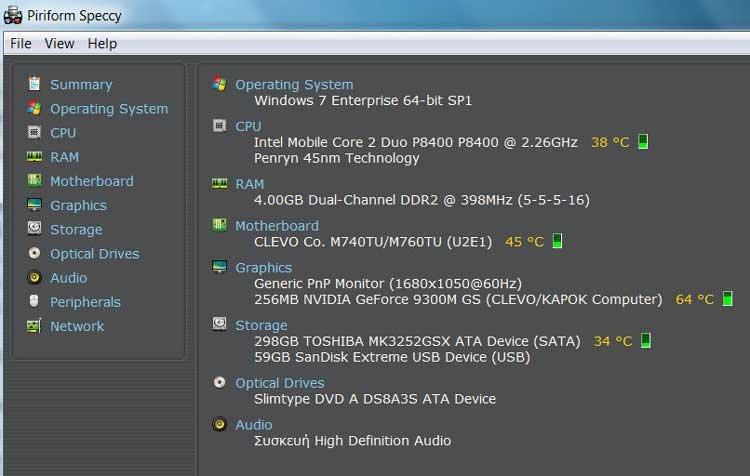Click the green graphics temperature indicator near 64 °C
Image resolution: width=750 pixels, height=476 pixels.
(x=727, y=299)
